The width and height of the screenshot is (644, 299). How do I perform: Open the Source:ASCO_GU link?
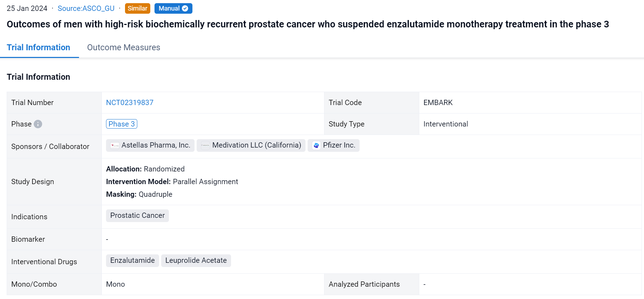click(86, 8)
